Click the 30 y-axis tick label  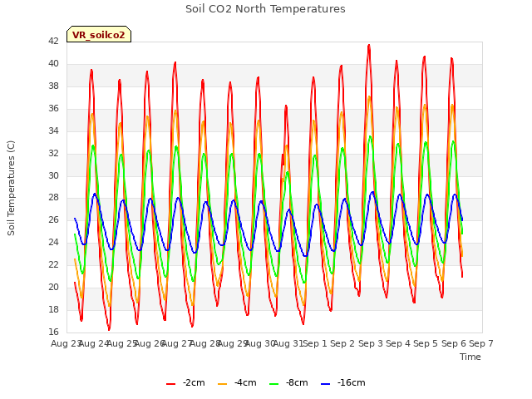coord(53,175)
